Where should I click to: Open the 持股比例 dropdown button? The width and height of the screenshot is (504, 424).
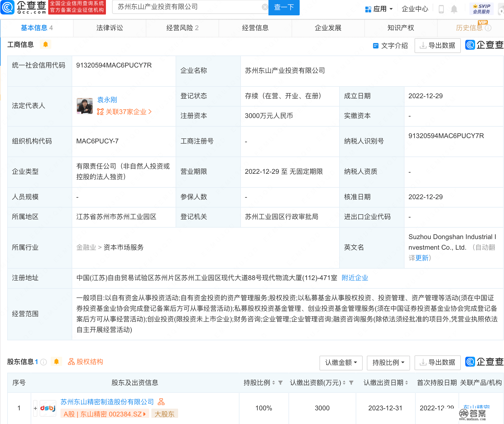388,363
